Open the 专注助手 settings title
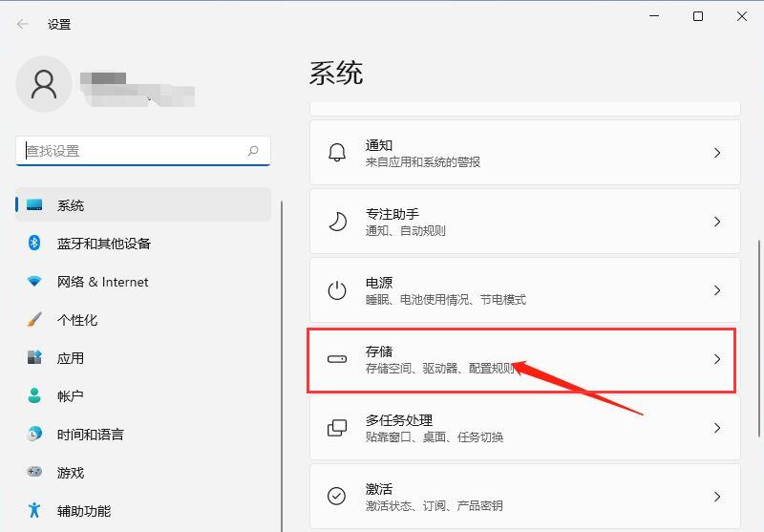Viewport: 764px width, 532px height. [x=393, y=213]
